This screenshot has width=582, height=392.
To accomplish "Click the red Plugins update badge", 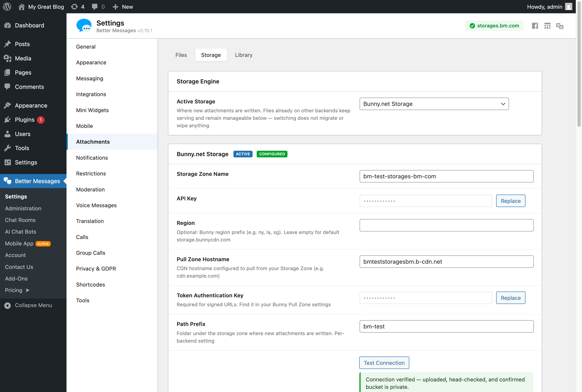I will 41,120.
